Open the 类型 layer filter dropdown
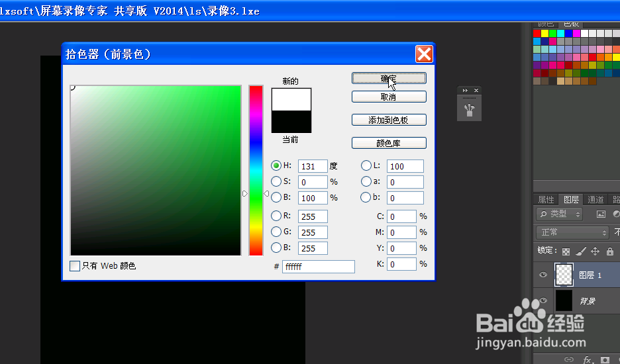The width and height of the screenshot is (620, 364). (x=560, y=214)
